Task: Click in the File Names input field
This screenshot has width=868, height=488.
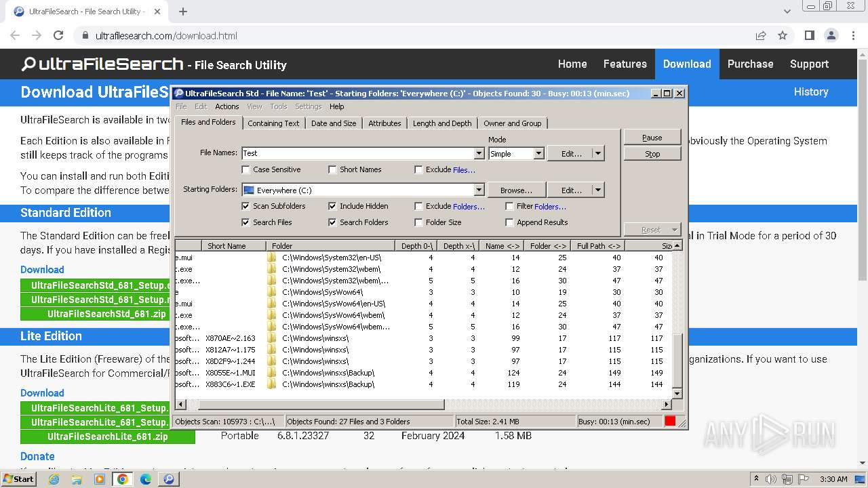Action: click(x=357, y=154)
